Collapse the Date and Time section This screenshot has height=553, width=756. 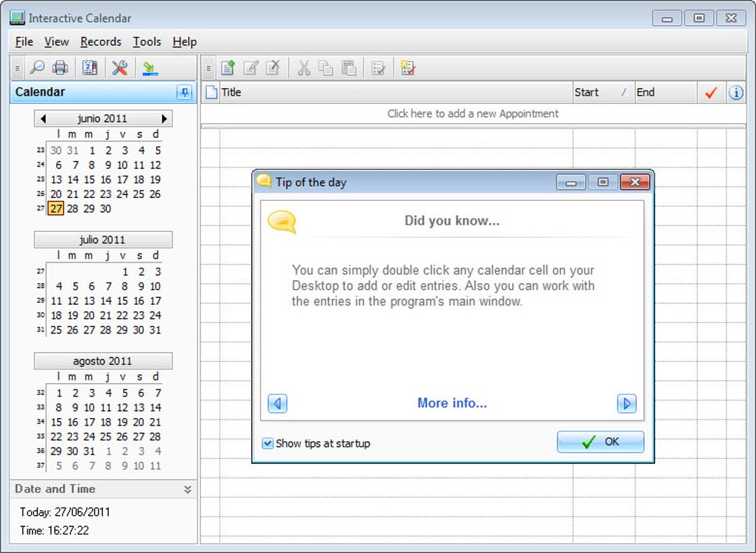pos(188,489)
